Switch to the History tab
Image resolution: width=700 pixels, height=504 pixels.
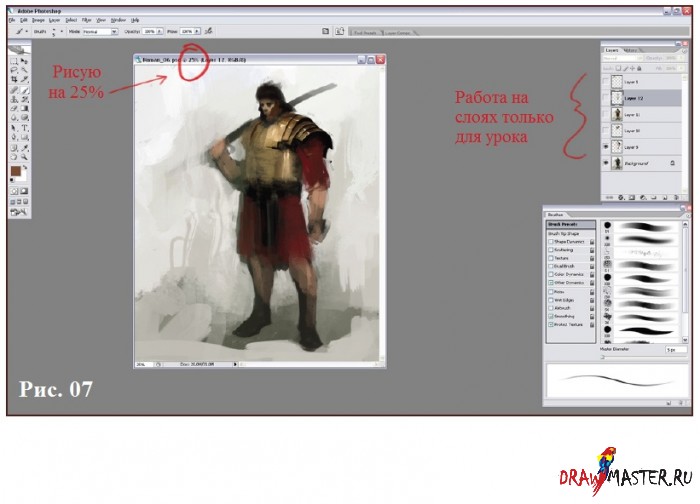click(x=630, y=50)
